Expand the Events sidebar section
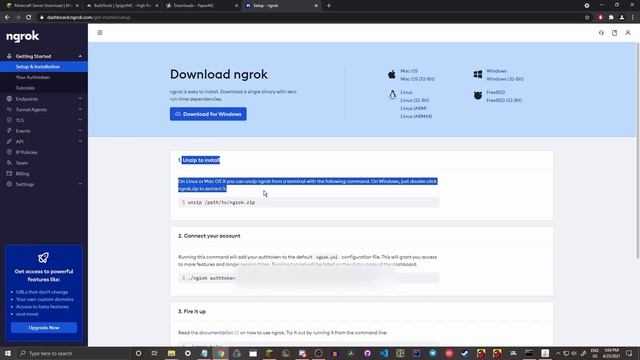The height and width of the screenshot is (360, 640). [x=80, y=131]
